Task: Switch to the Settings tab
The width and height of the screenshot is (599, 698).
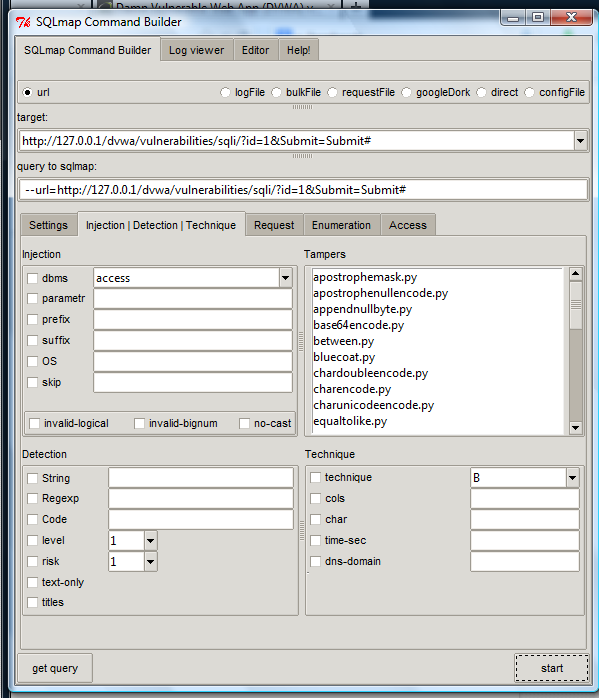Action: (49, 225)
